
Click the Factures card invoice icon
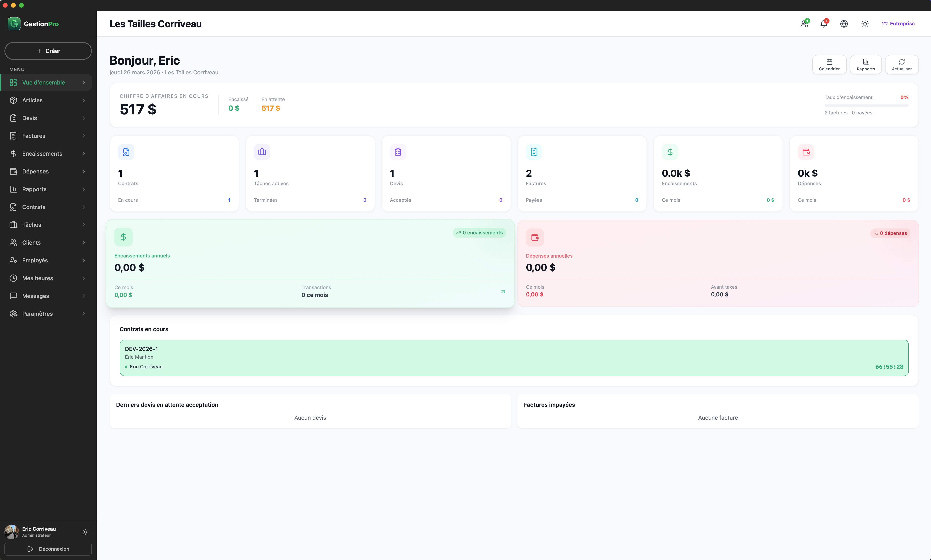534,152
